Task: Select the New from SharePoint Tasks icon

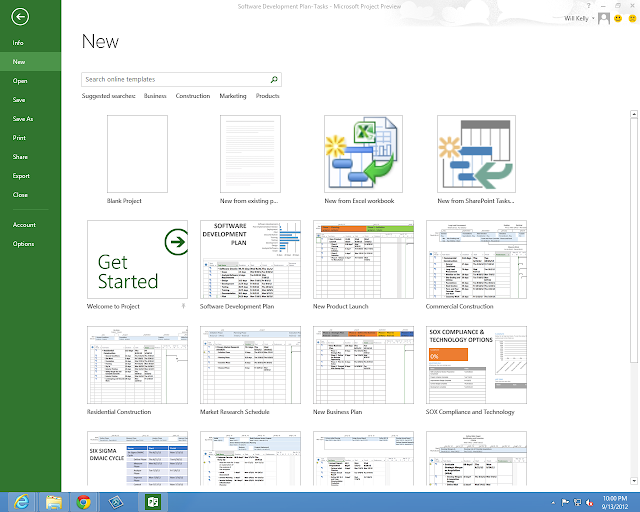Action: click(x=476, y=154)
